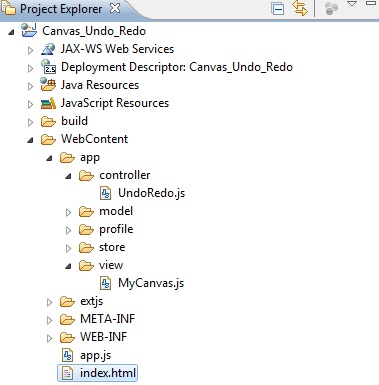
Task: Expand the JavaScript Resources node
Action: pyautogui.click(x=30, y=104)
